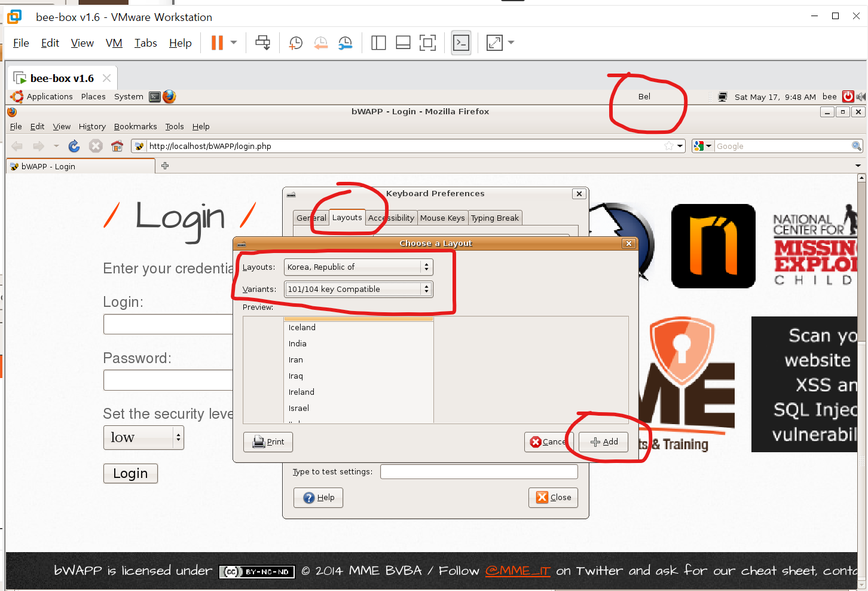Click the network icon in the Ubuntu panel
The height and width of the screenshot is (591, 868).
pos(723,97)
